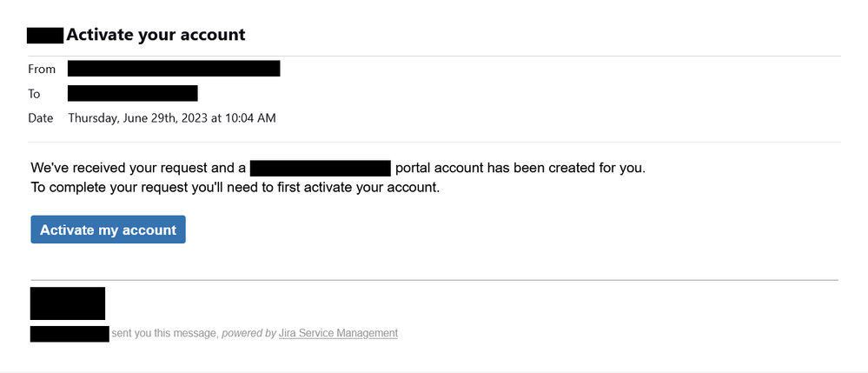Image resolution: width=868 pixels, height=373 pixels.
Task: Click the 10:04 AM time in header
Action: [250, 118]
